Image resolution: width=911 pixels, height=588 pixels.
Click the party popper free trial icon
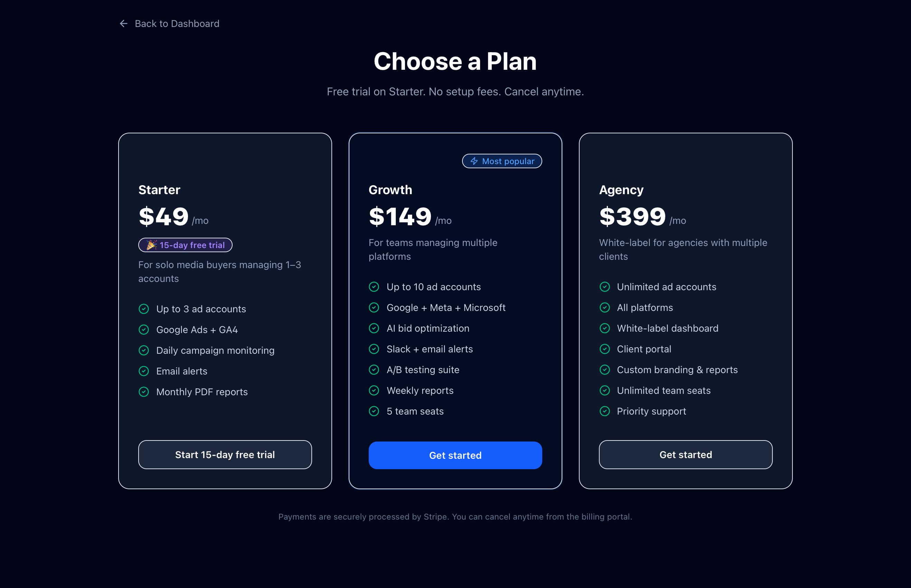151,245
